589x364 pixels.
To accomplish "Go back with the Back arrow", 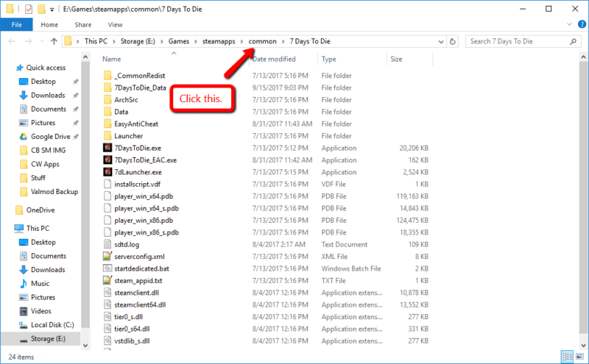I will 12,41.
